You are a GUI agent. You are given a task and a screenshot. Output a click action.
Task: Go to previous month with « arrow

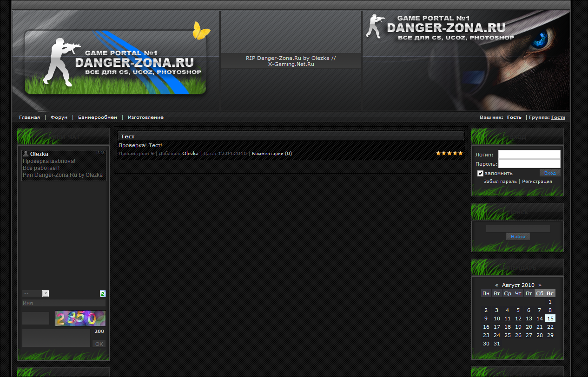click(497, 285)
